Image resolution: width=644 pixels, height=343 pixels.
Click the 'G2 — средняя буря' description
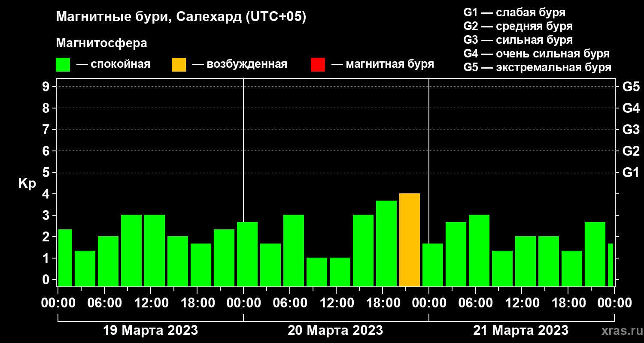pyautogui.click(x=518, y=26)
